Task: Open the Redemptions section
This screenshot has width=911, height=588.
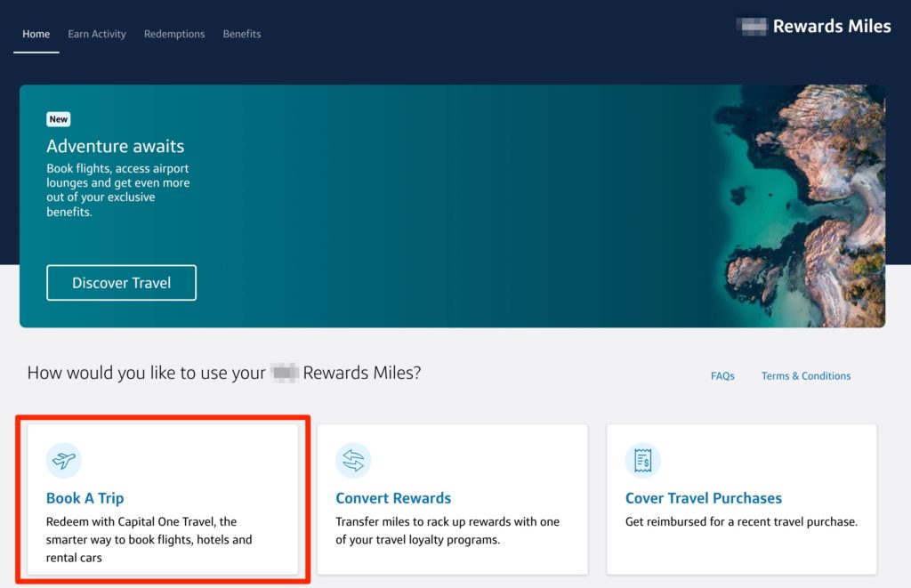Action: [173, 34]
